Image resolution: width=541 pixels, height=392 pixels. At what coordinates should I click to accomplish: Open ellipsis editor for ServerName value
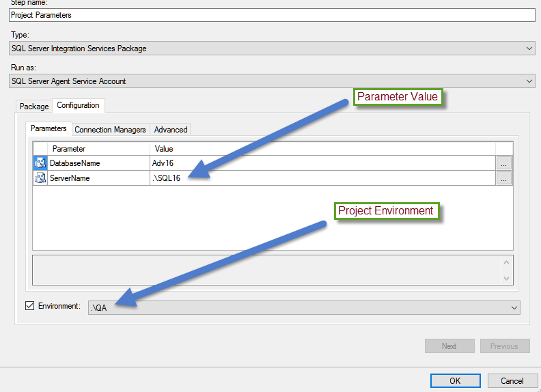coord(503,178)
